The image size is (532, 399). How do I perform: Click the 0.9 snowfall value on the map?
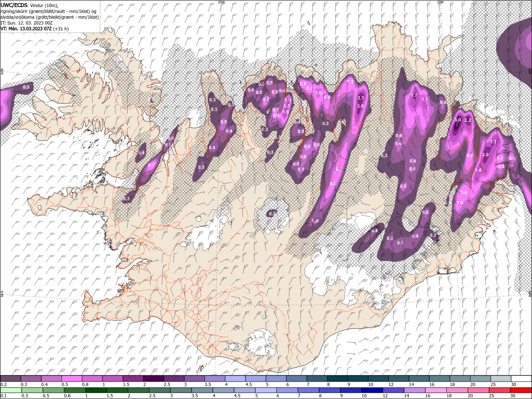(327, 98)
